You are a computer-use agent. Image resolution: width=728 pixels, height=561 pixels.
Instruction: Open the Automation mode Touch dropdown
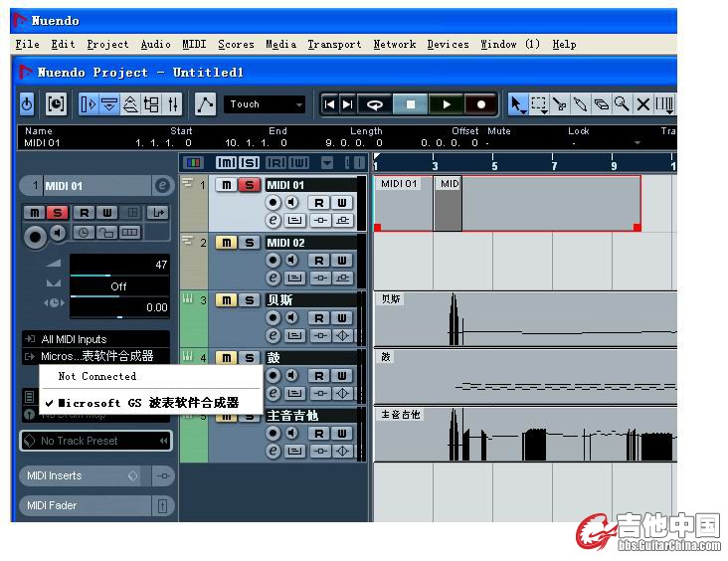coord(266,104)
